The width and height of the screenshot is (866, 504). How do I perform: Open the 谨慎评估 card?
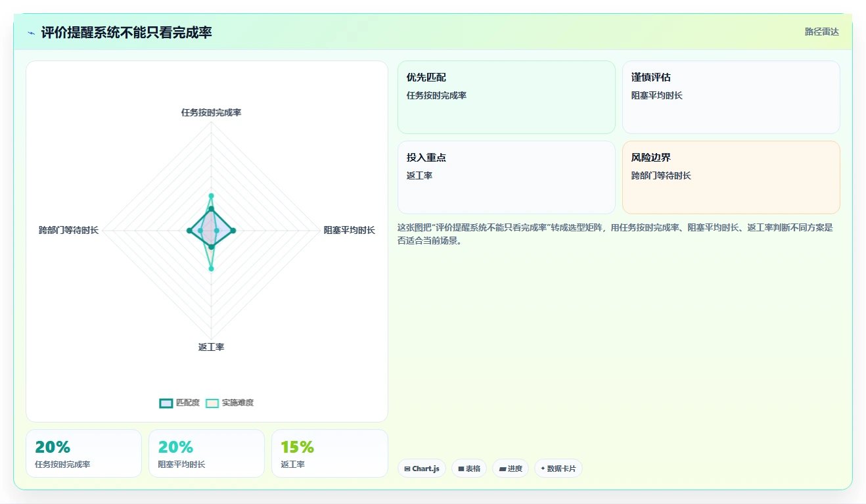click(731, 97)
